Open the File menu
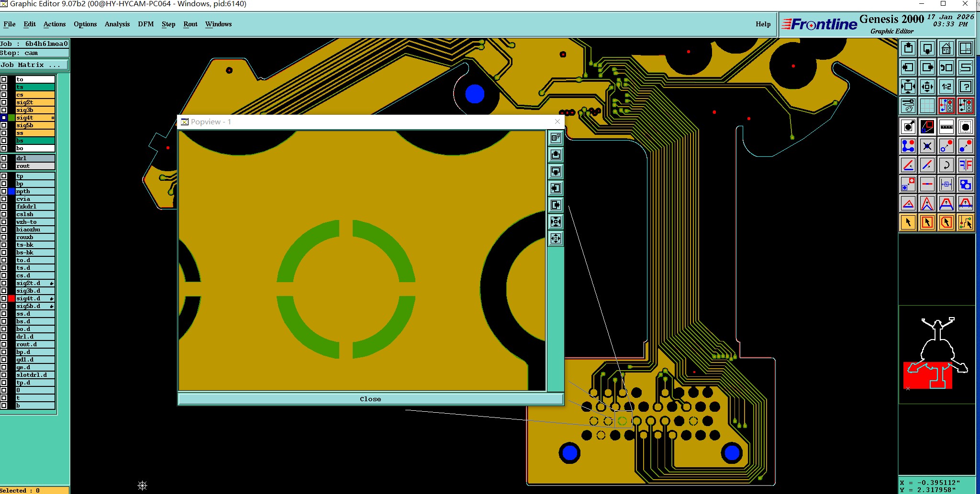This screenshot has height=494, width=980. click(x=10, y=24)
